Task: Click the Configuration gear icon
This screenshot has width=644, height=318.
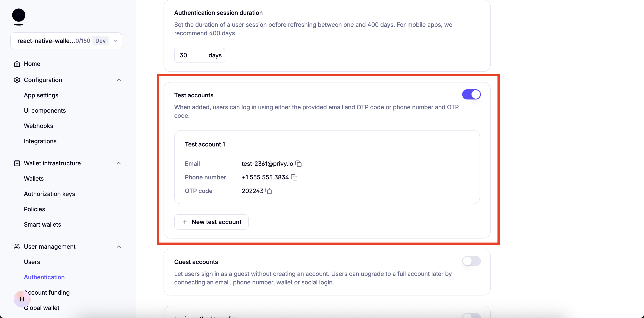Action: (x=17, y=80)
